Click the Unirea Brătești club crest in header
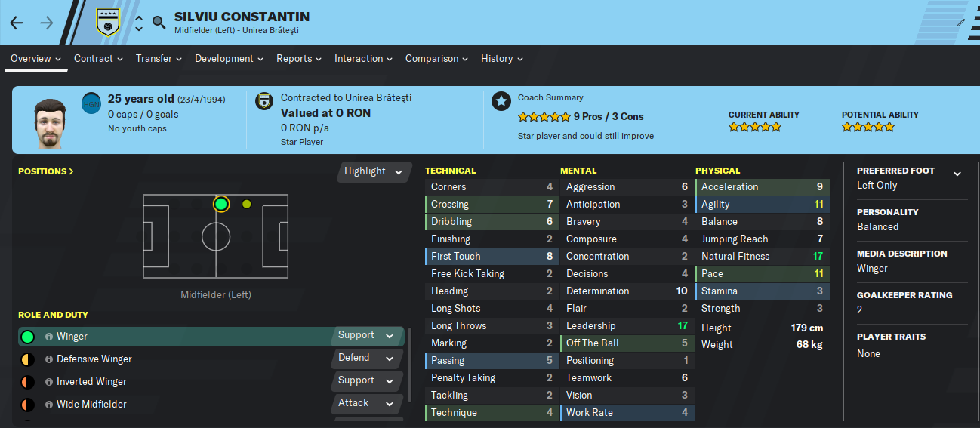This screenshot has width=980, height=428. click(x=109, y=23)
